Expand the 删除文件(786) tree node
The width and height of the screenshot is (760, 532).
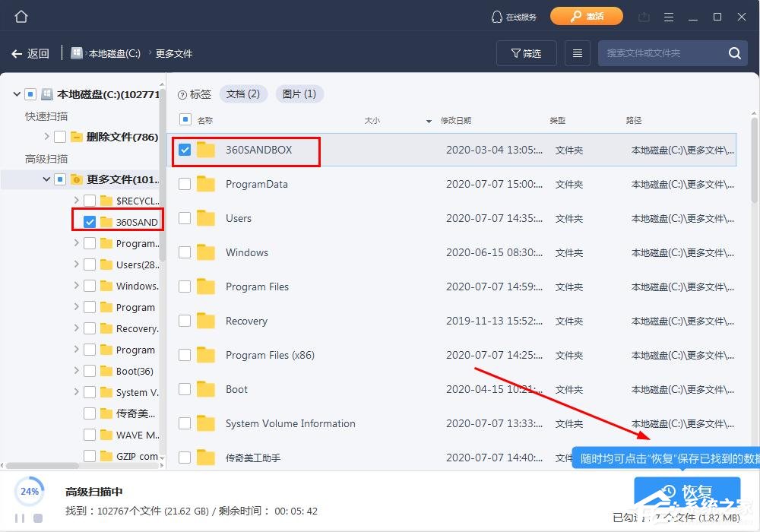pos(46,137)
